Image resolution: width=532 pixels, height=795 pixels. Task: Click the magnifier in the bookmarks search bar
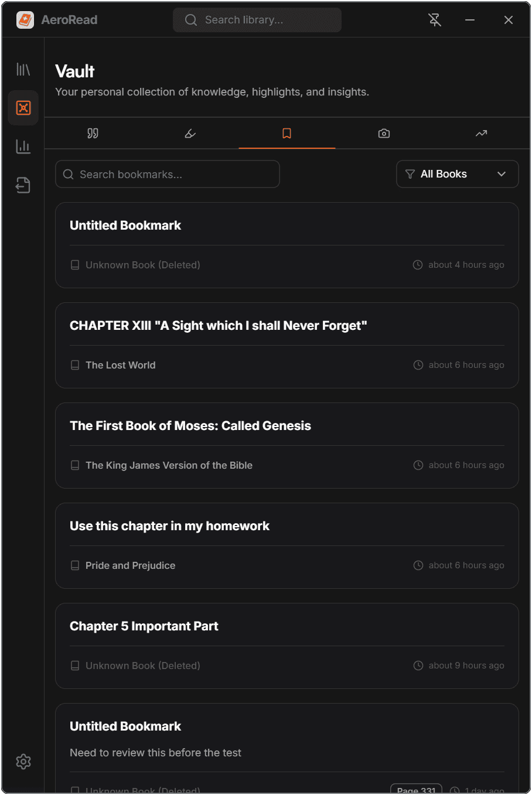(x=68, y=174)
